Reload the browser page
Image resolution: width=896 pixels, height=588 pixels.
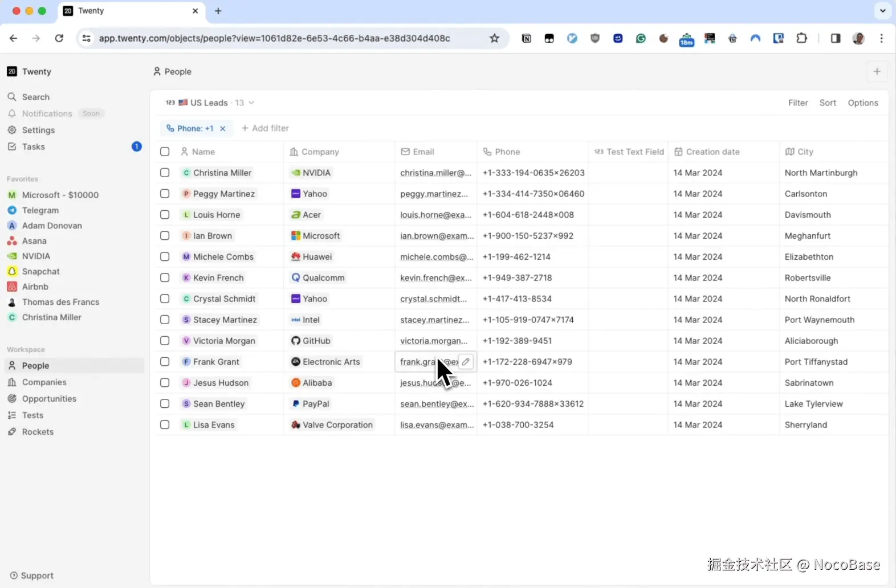click(59, 38)
